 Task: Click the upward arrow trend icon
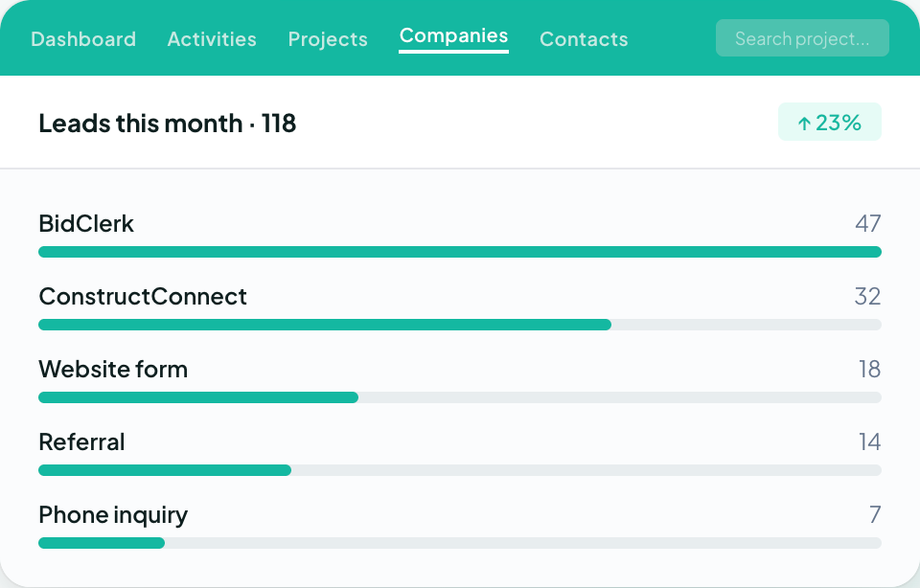pos(804,124)
